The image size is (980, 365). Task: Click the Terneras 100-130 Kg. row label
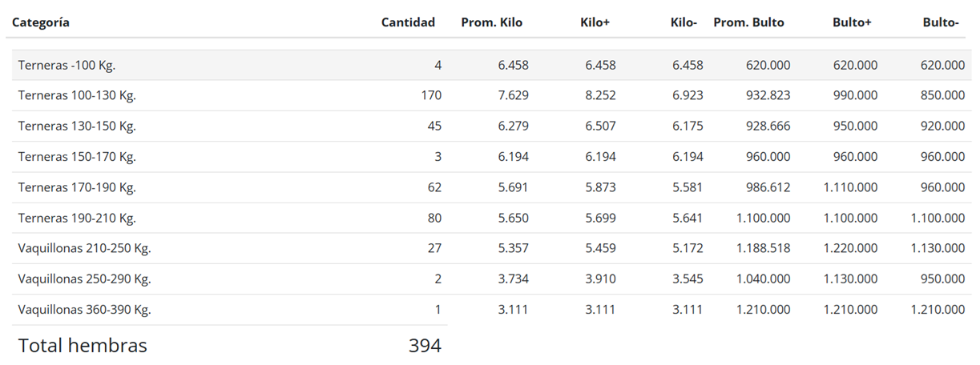click(x=77, y=95)
